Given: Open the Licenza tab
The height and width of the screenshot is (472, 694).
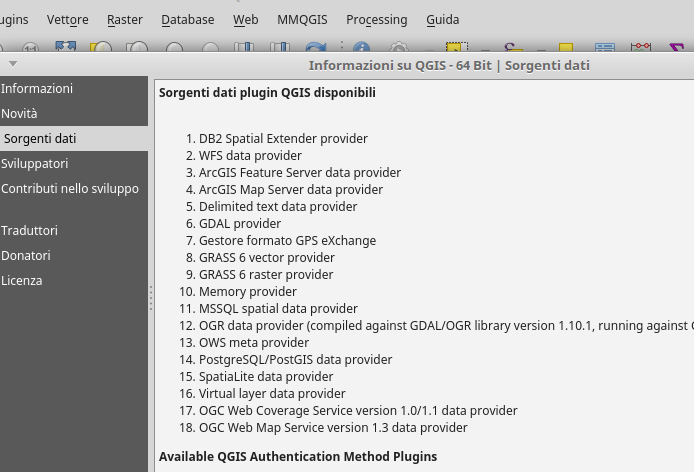Looking at the screenshot, I should point(74,280).
